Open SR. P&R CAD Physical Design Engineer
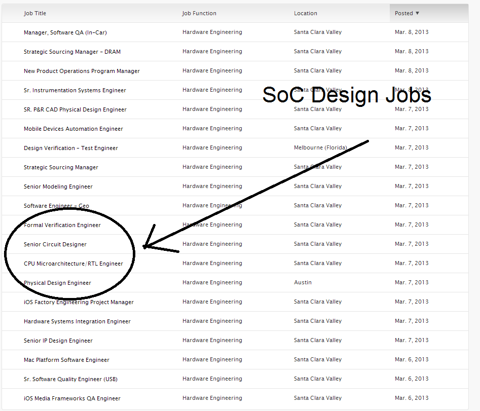This screenshot has width=480, height=411. point(75,110)
